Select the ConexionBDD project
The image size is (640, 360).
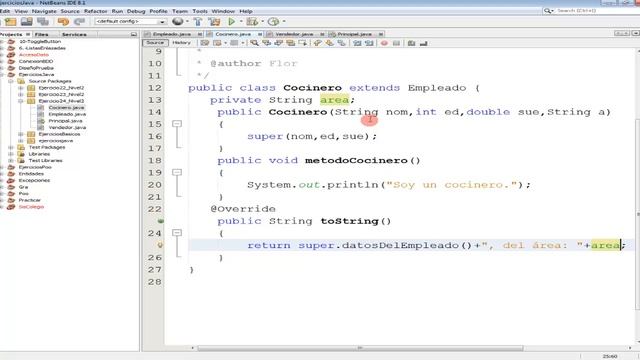pos(36,61)
